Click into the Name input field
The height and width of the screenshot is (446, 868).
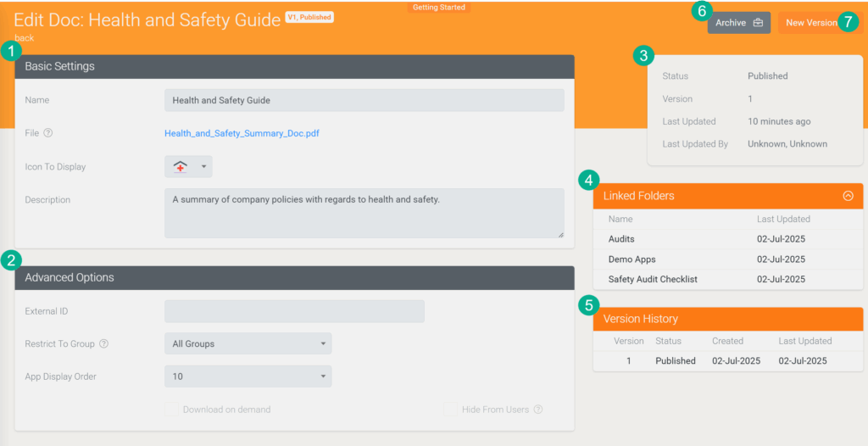click(364, 100)
